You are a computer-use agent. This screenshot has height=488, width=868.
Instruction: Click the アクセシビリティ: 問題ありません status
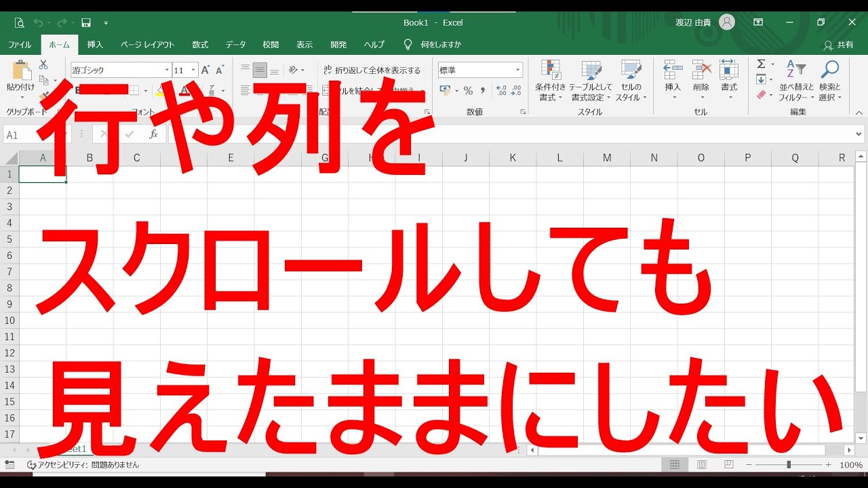tap(83, 465)
